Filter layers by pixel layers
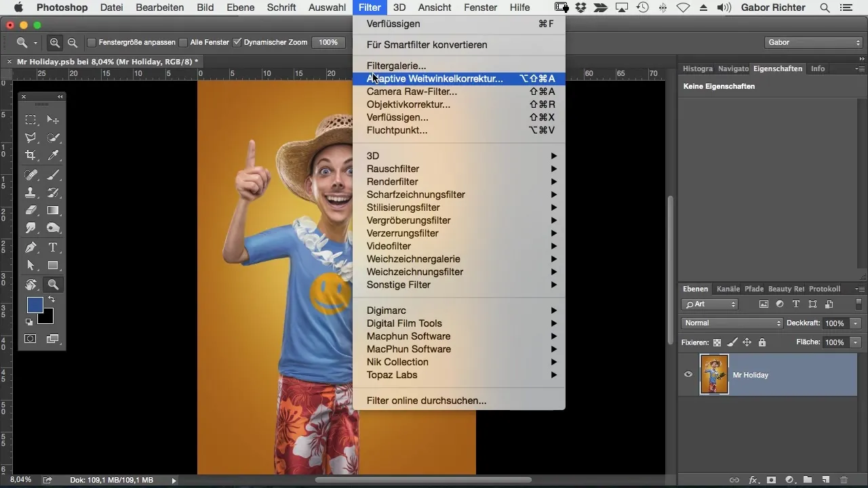 pyautogui.click(x=764, y=304)
